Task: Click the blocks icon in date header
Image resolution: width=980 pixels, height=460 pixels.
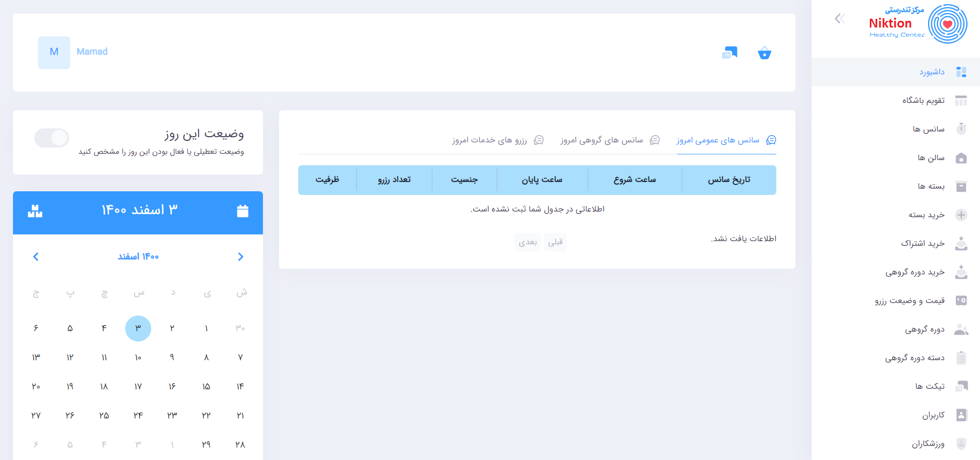Action: (x=35, y=211)
